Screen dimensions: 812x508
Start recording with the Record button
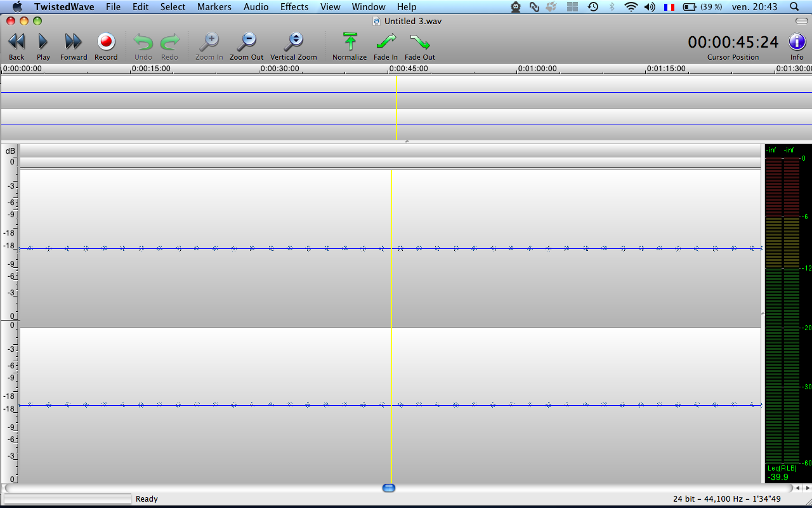[106, 42]
